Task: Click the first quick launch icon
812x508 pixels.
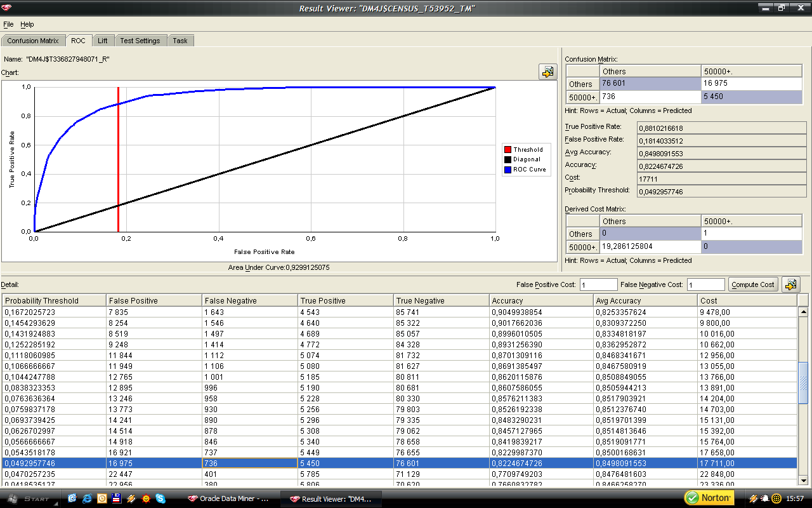Action: point(72,498)
